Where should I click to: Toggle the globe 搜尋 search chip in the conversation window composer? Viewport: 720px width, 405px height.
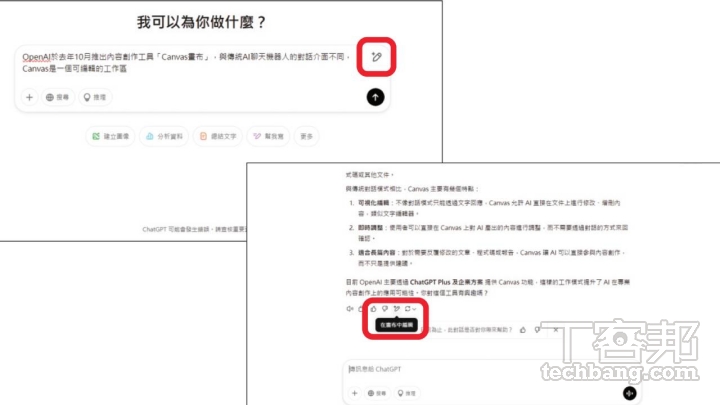[377, 393]
